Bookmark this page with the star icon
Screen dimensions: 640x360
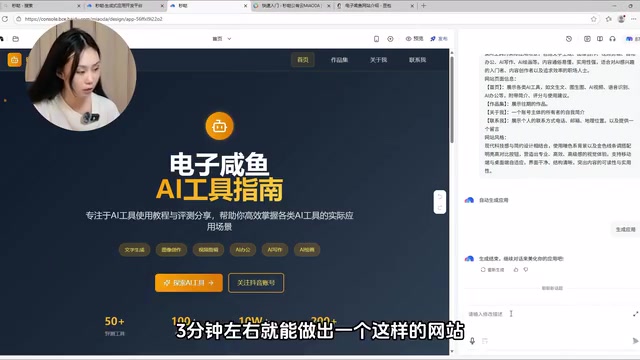pos(593,19)
